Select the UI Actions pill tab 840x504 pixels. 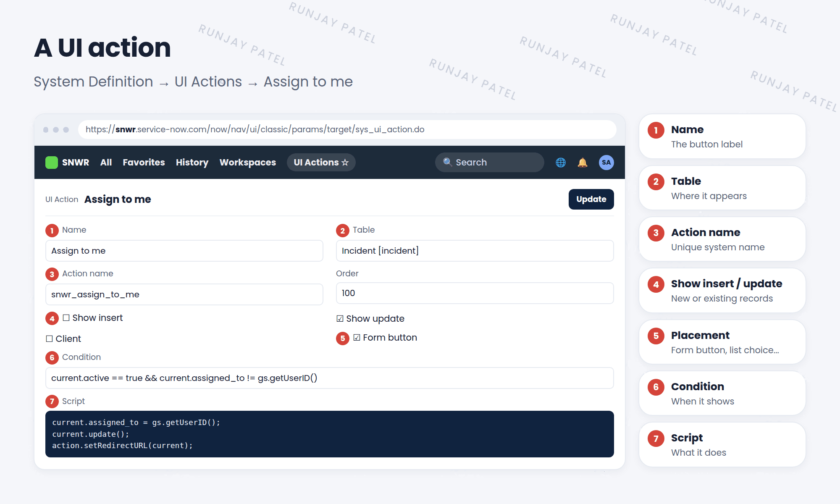click(321, 163)
